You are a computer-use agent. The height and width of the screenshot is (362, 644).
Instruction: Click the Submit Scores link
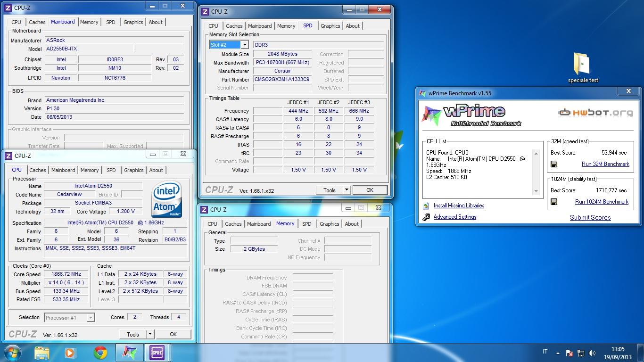(590, 217)
